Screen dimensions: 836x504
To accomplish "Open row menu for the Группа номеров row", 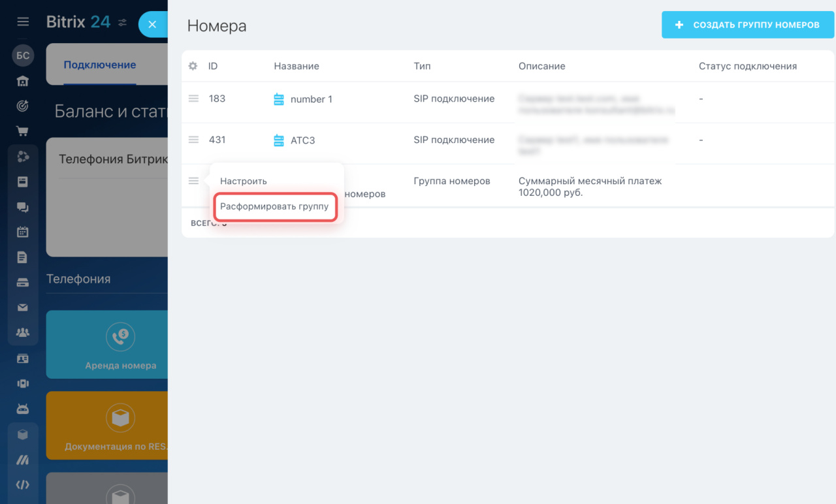I will tap(193, 181).
